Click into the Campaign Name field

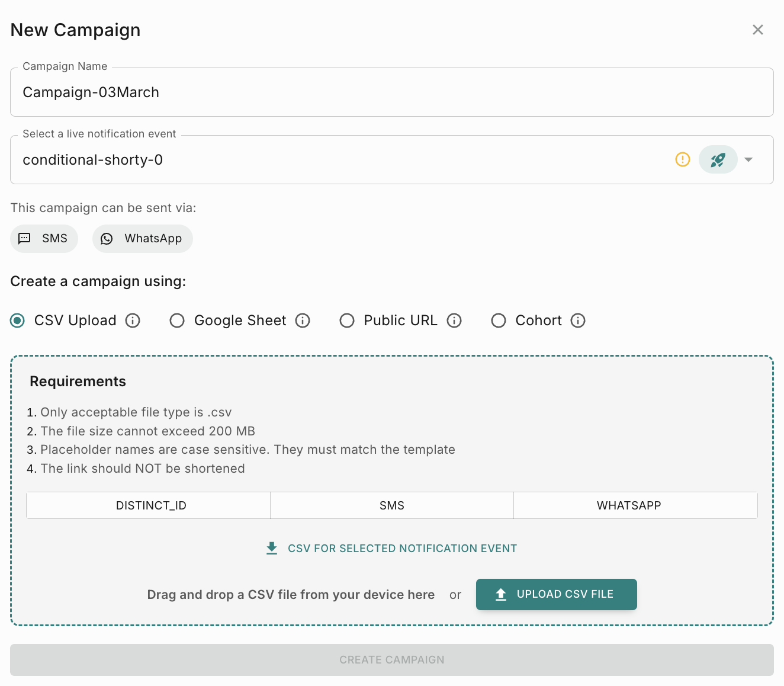pos(391,92)
